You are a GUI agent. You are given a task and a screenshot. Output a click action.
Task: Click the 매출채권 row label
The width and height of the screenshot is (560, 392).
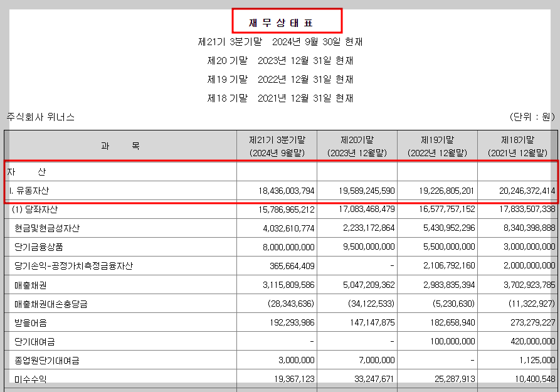click(x=30, y=285)
